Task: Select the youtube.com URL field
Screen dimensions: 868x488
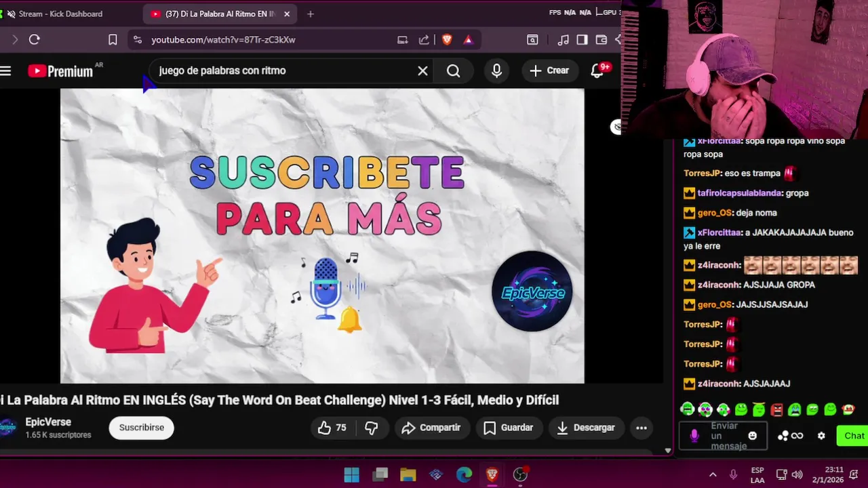Action: (x=223, y=39)
